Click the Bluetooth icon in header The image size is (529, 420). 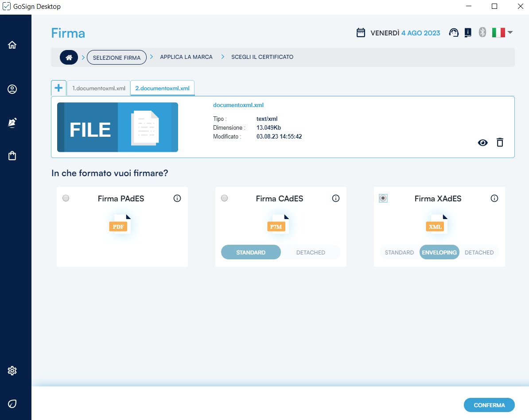(x=482, y=33)
